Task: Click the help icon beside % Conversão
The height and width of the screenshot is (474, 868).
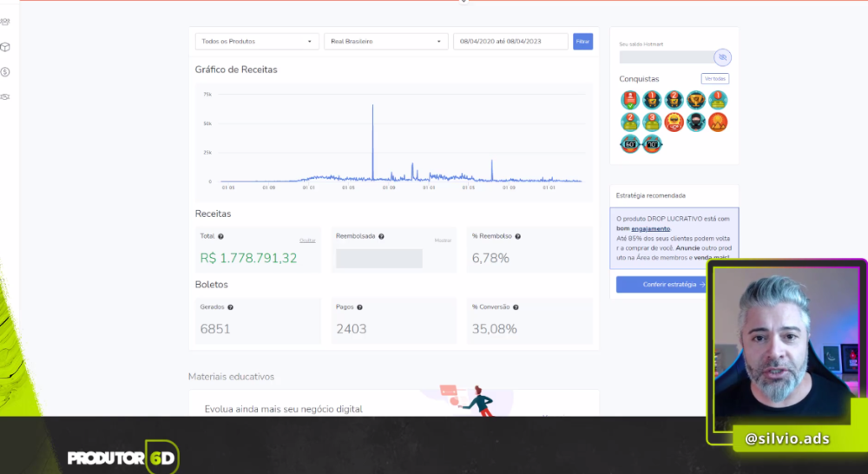Action: tap(516, 307)
